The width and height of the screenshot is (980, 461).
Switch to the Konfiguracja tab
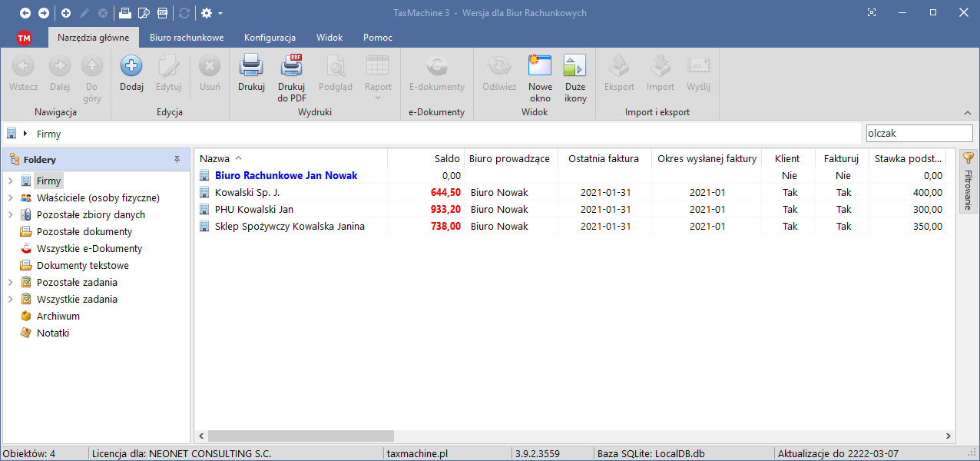pos(270,38)
